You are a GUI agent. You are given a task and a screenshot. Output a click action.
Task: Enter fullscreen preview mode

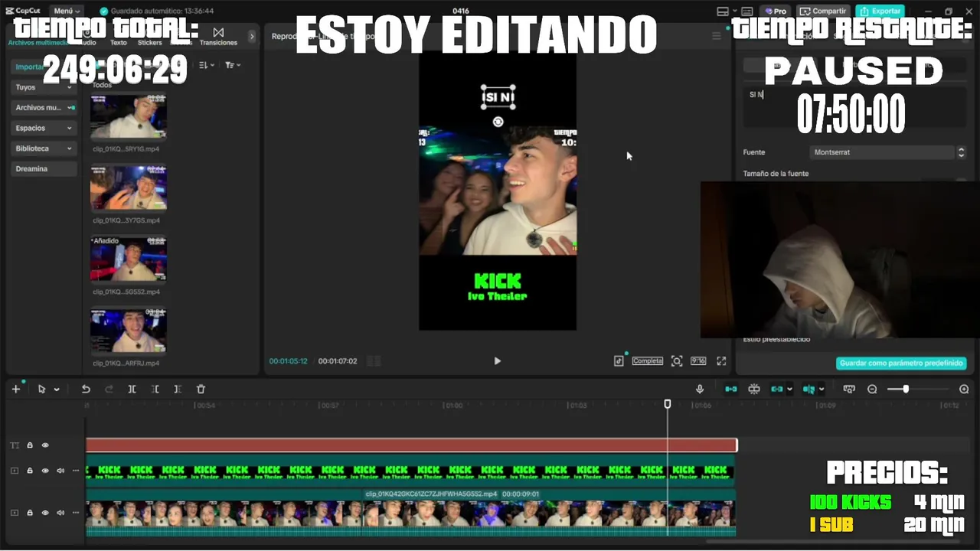click(x=721, y=360)
